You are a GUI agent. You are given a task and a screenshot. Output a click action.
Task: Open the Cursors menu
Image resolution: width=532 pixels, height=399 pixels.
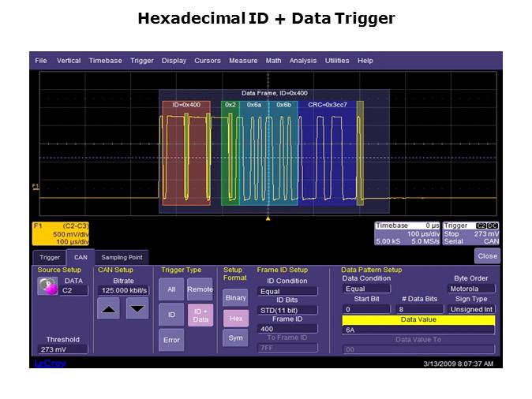pos(208,61)
